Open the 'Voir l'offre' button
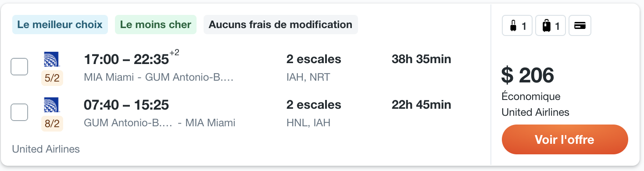Image resolution: width=644 pixels, height=171 pixels. (x=565, y=139)
